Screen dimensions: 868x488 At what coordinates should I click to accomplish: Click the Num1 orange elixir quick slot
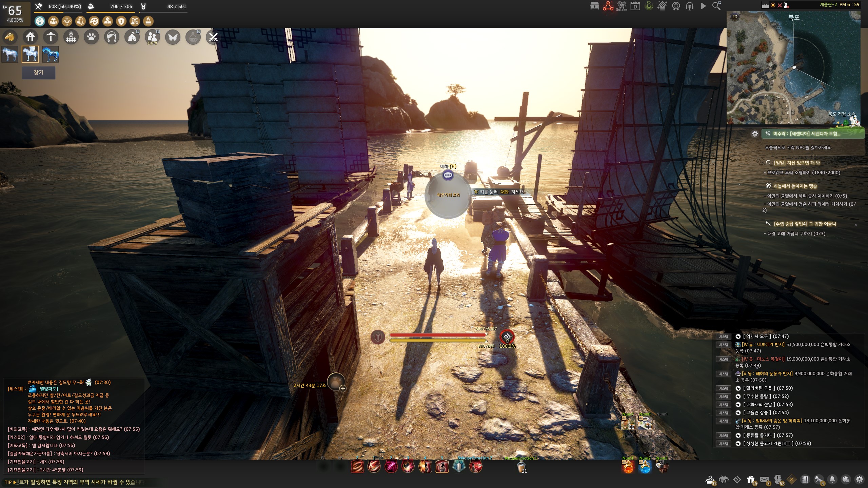pyautogui.click(x=628, y=467)
